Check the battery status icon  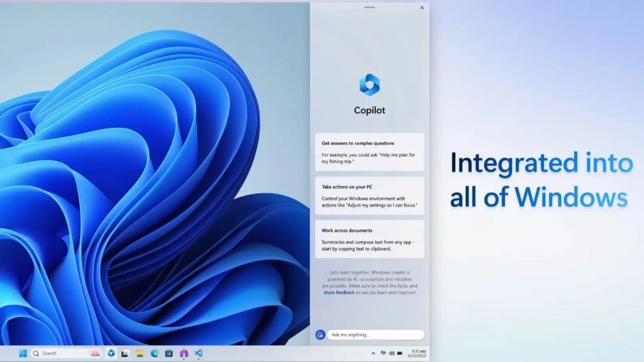pyautogui.click(x=400, y=353)
